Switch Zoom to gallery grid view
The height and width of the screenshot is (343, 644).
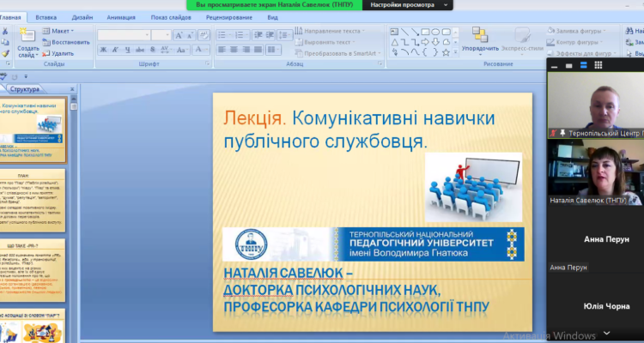pos(598,65)
